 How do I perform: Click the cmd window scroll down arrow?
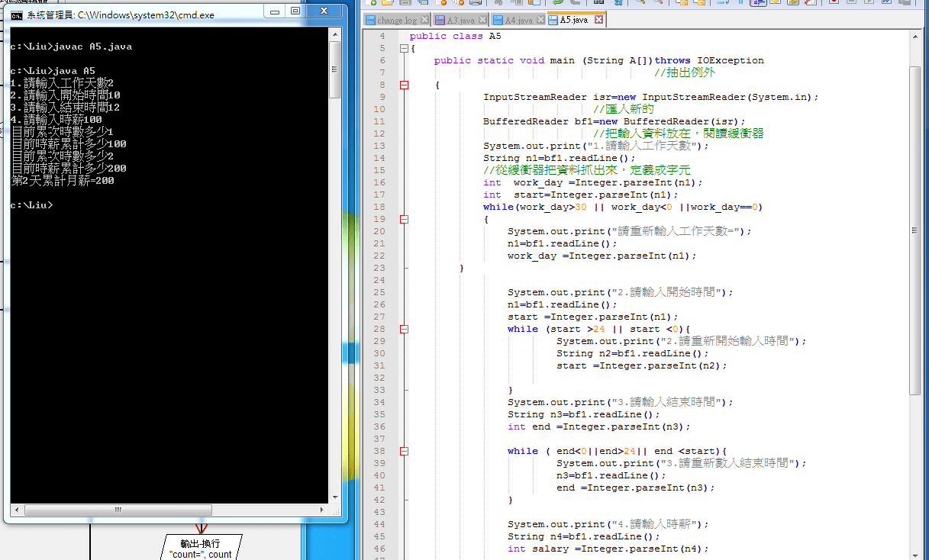334,497
